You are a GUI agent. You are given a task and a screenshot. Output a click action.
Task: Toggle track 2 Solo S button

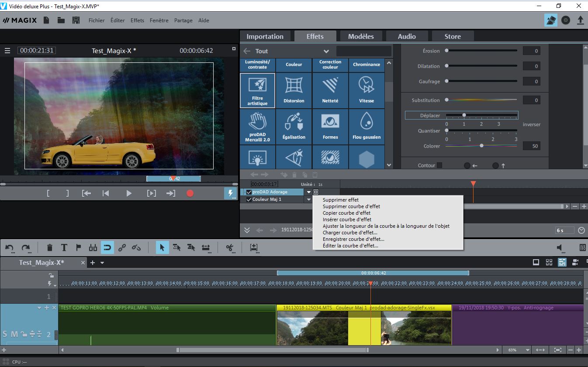coord(5,334)
